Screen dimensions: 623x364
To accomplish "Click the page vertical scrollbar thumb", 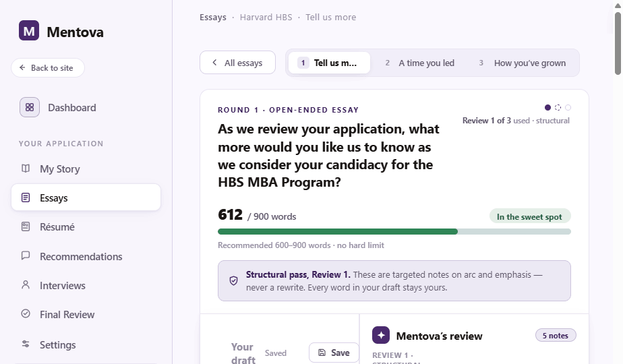I will click(618, 43).
